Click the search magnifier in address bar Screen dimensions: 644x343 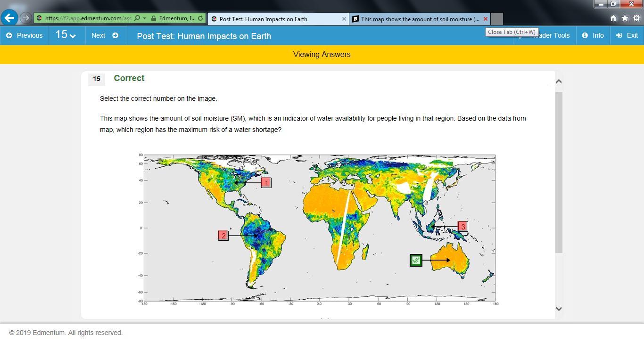(137, 18)
